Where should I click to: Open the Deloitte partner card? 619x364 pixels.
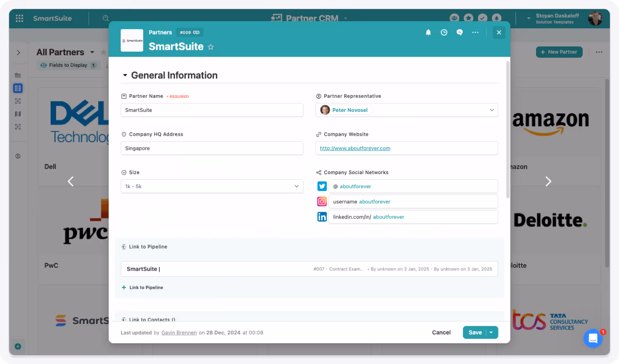tap(555, 235)
